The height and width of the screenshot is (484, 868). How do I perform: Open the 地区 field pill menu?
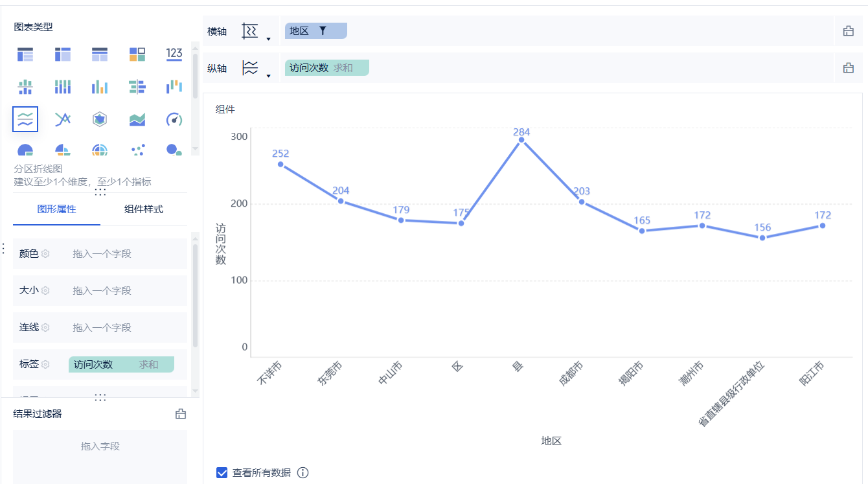316,30
